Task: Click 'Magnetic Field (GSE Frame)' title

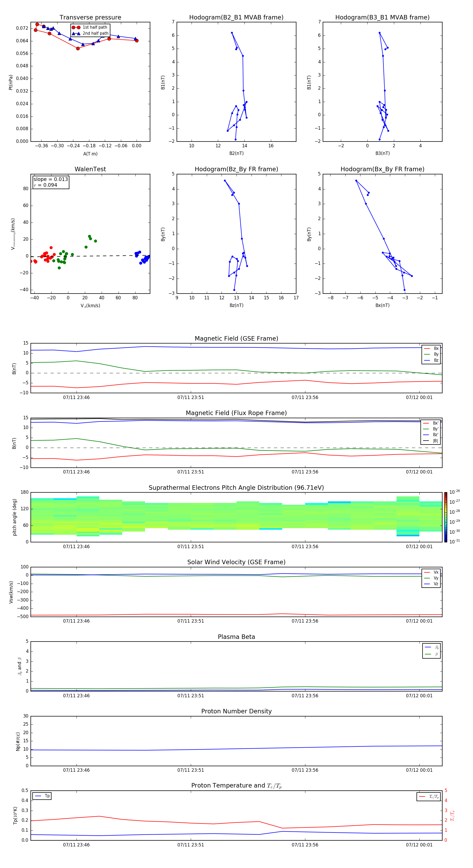Action: (x=236, y=339)
